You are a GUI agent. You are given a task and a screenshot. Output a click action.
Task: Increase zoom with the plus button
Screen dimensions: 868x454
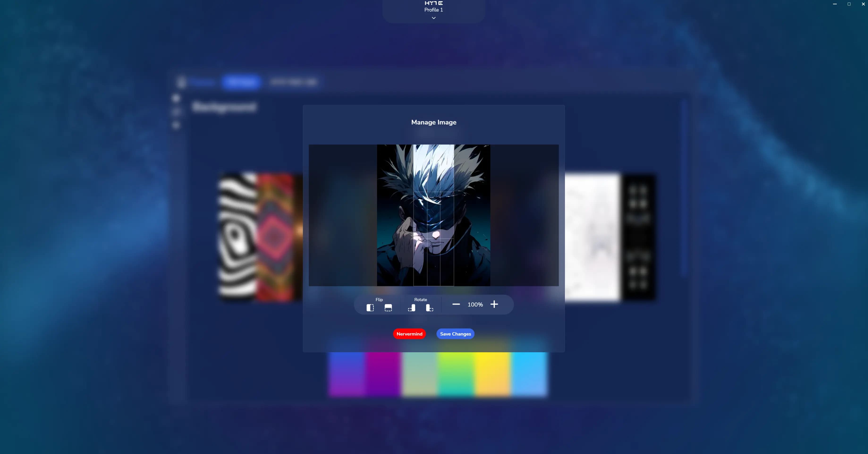coord(494,304)
